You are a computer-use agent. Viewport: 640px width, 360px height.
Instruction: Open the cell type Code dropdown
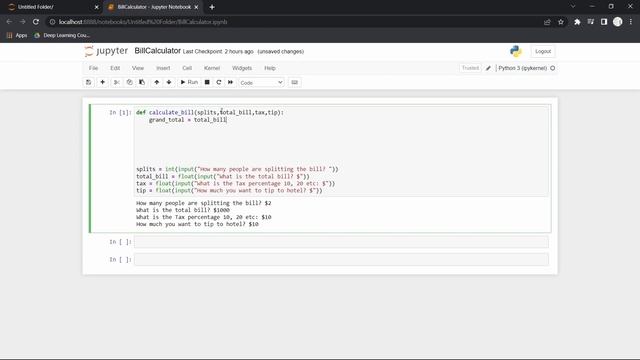[261, 82]
